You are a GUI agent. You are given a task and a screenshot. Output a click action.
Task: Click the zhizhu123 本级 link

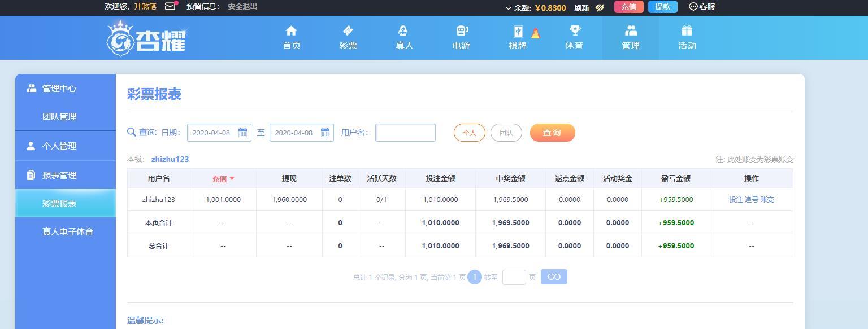click(x=170, y=159)
